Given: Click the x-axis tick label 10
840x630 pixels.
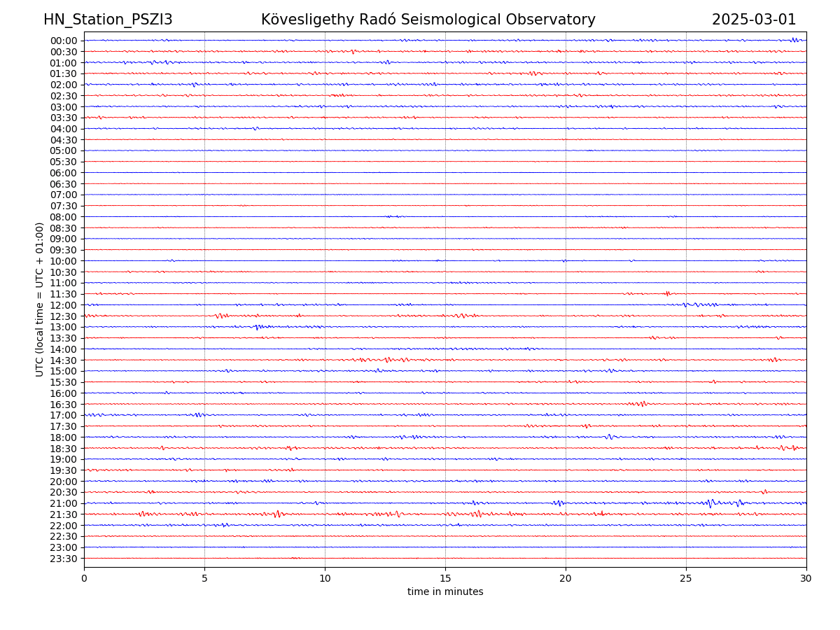Looking at the screenshot, I should coord(325,579).
